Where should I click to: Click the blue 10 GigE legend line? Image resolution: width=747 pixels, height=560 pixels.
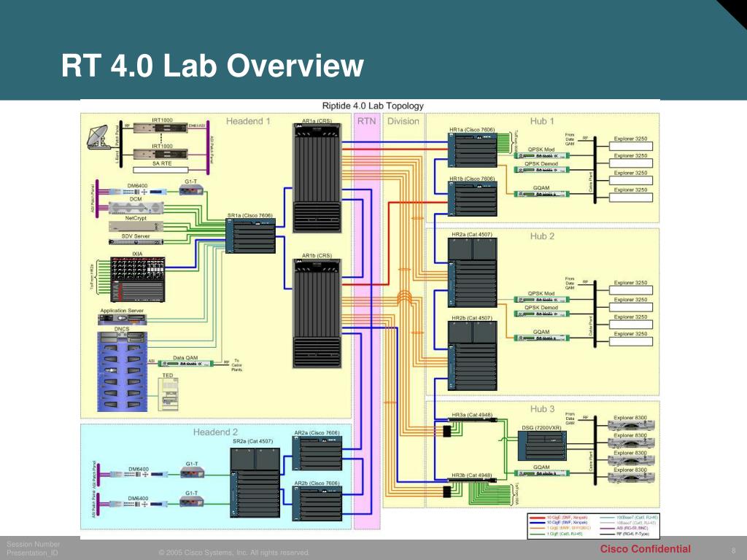pyautogui.click(x=538, y=523)
